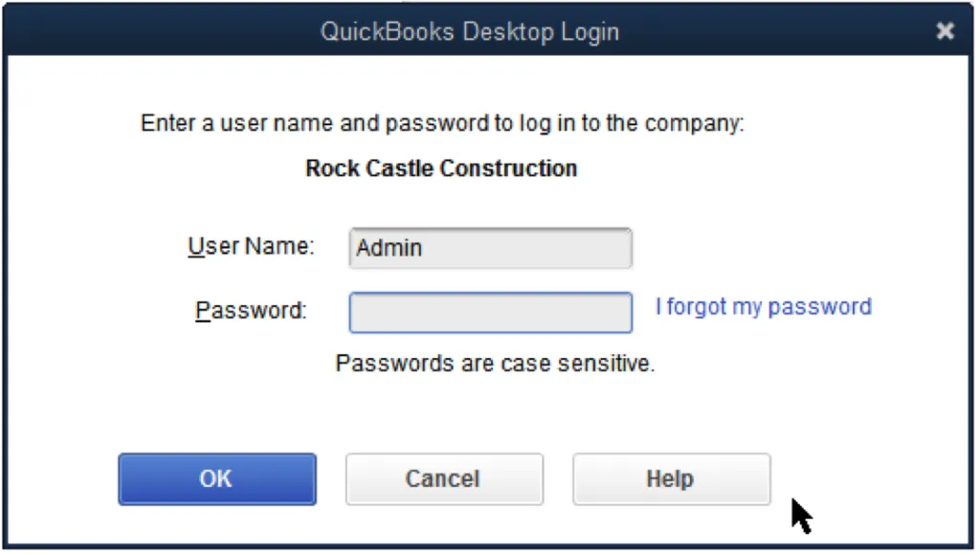This screenshot has height=555, width=980.
Task: Highlight the Admin text in User Name
Action: (x=387, y=248)
